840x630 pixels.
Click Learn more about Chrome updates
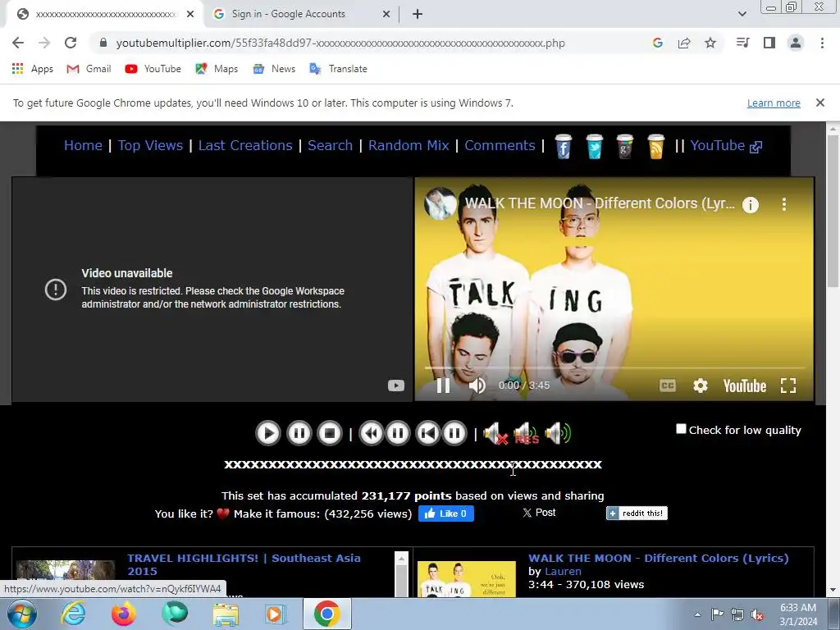point(774,103)
